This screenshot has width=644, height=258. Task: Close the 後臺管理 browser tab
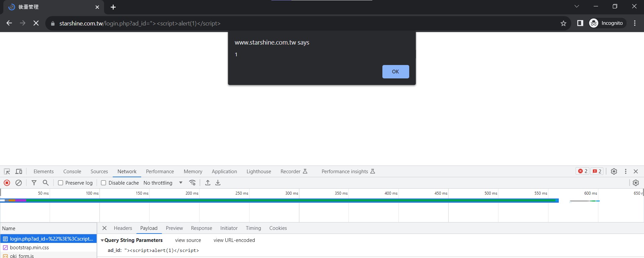click(x=97, y=7)
